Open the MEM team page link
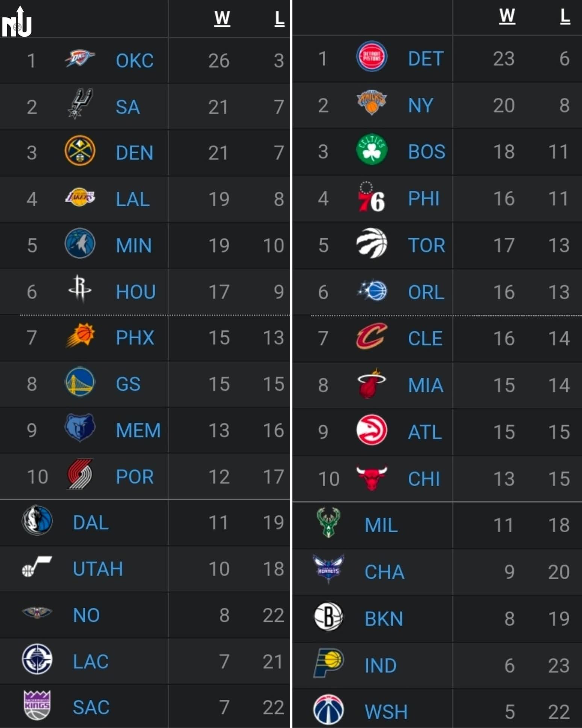 pos(138,430)
